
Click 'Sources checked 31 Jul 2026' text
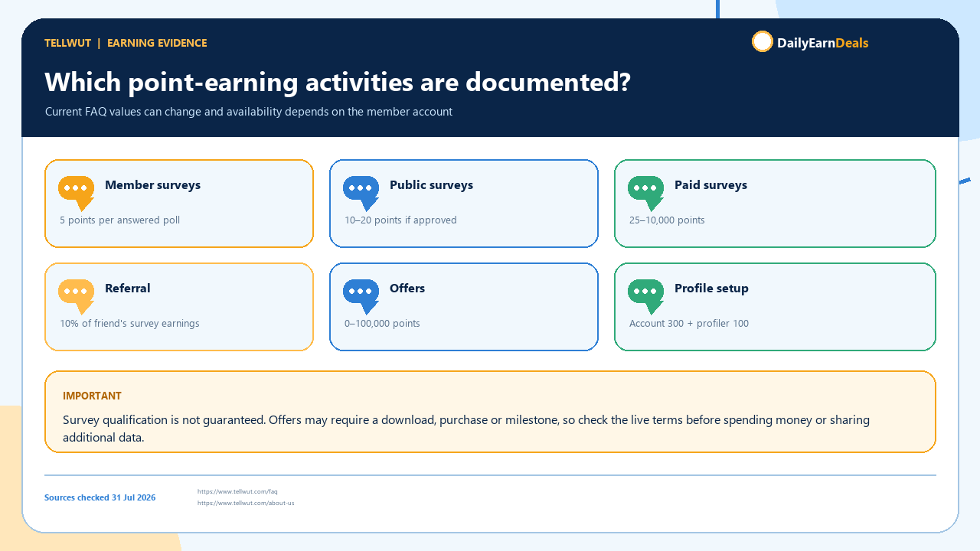pyautogui.click(x=100, y=497)
